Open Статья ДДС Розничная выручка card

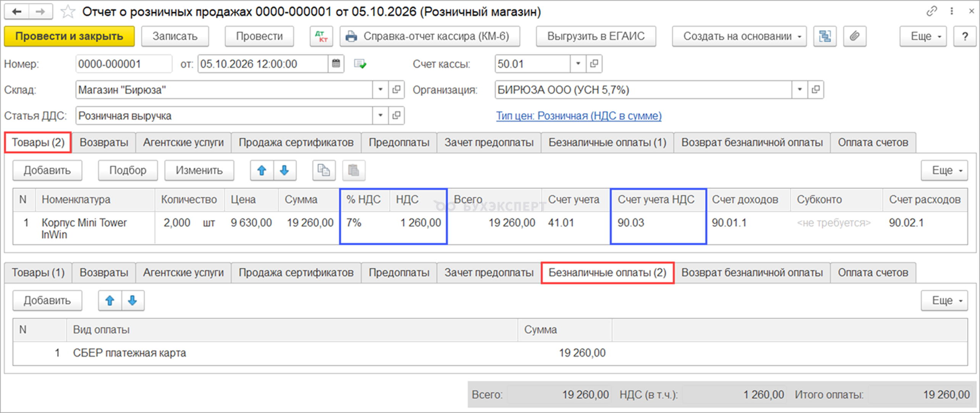point(396,116)
